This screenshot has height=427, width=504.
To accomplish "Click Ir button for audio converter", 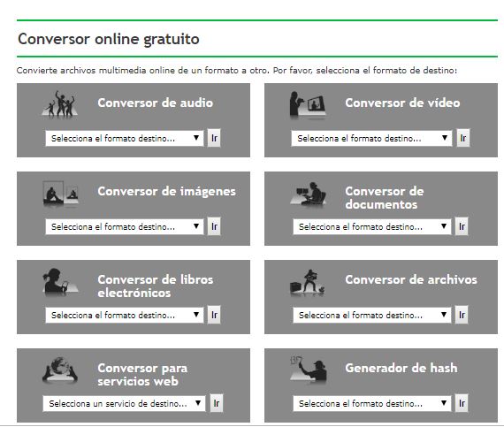I will click(214, 138).
